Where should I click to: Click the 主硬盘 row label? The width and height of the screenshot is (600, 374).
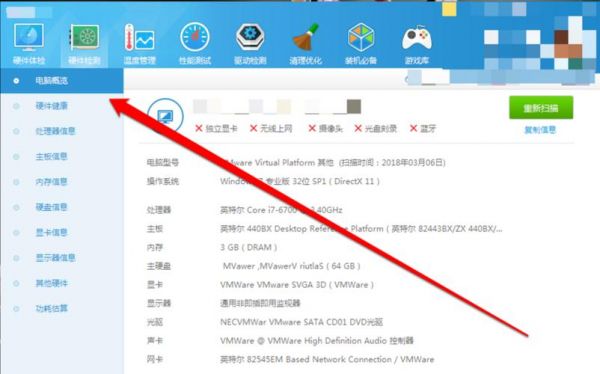tap(158, 266)
